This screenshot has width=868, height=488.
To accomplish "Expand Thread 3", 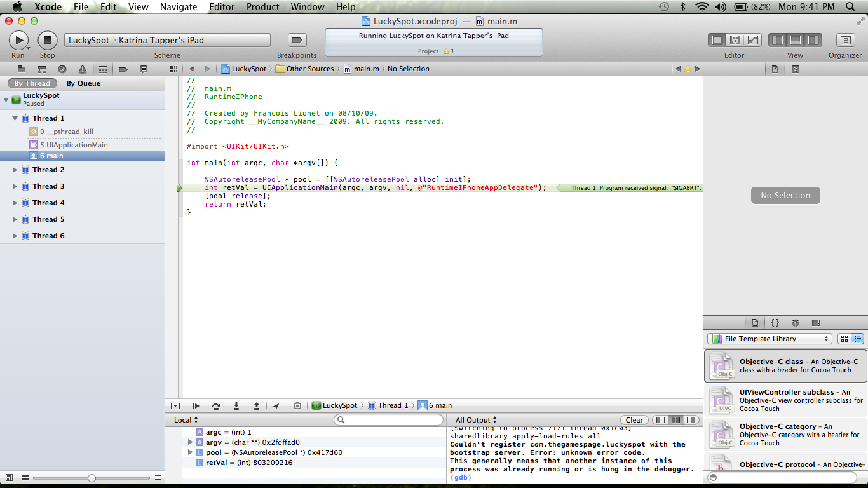I will (x=15, y=186).
